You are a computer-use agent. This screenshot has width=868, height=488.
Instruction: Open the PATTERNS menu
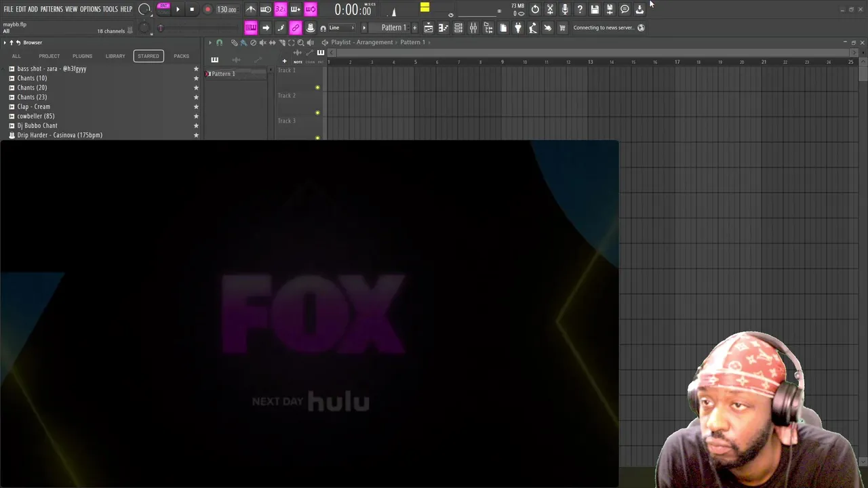pos(52,9)
